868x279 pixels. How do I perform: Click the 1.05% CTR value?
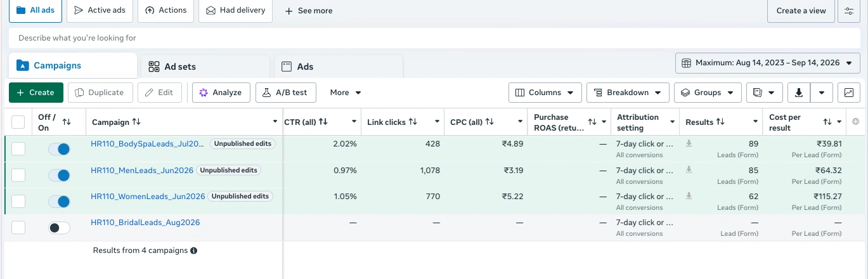click(345, 197)
